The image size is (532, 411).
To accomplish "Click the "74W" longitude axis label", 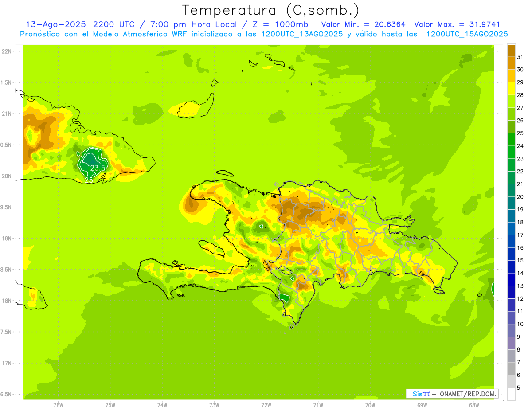I will pos(162,405).
